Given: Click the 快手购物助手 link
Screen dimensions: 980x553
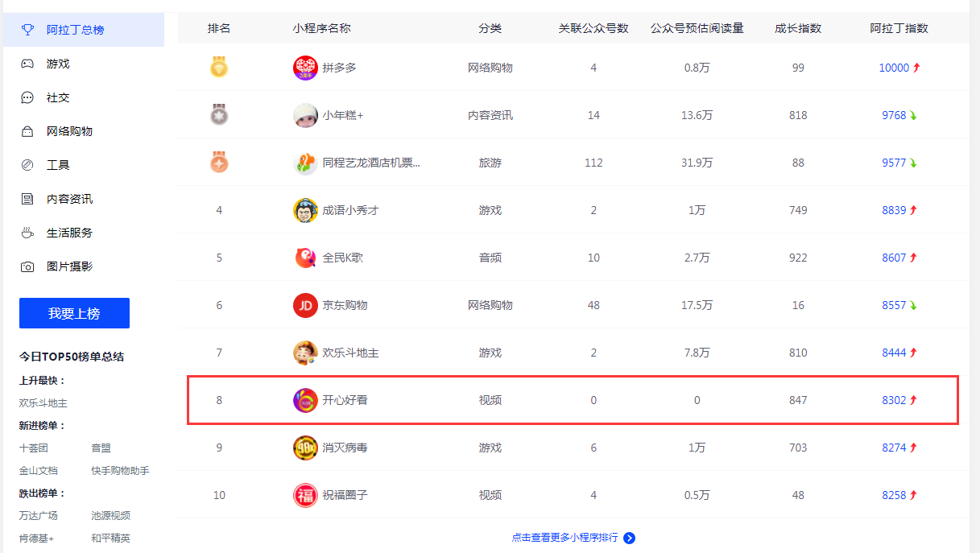Looking at the screenshot, I should click(x=120, y=471).
